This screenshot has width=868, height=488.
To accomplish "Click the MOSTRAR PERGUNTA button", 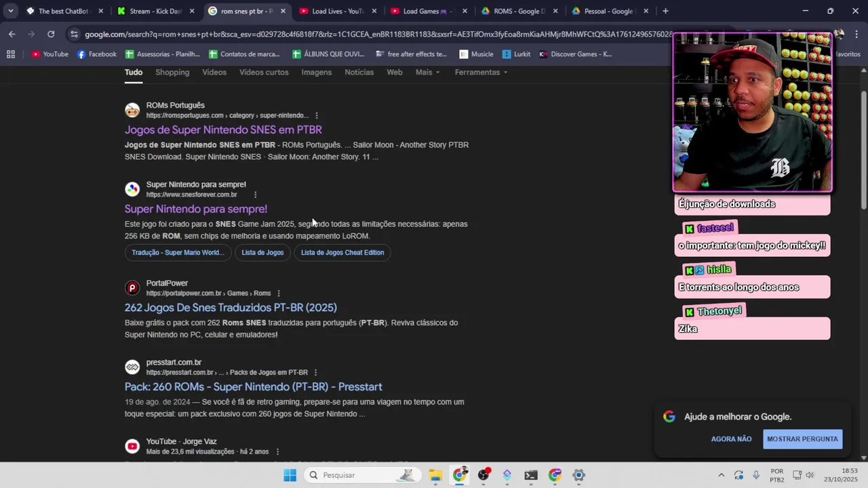I will pyautogui.click(x=802, y=439).
